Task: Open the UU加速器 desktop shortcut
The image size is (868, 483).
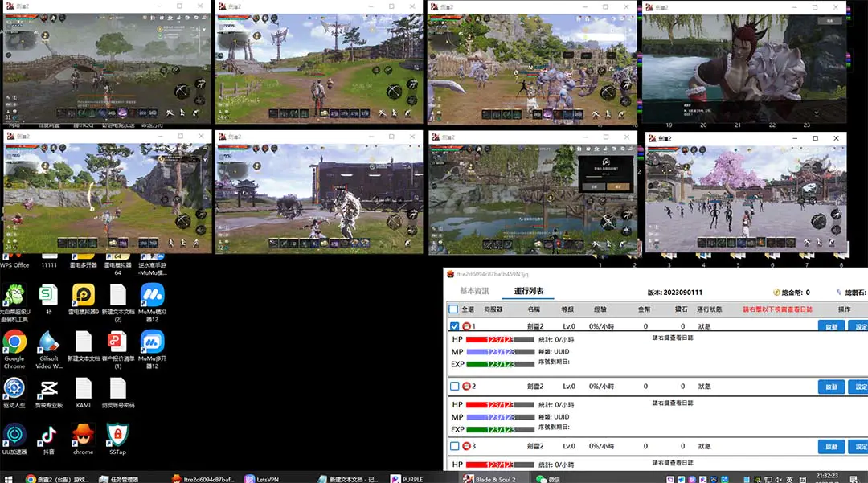Action: click(14, 436)
